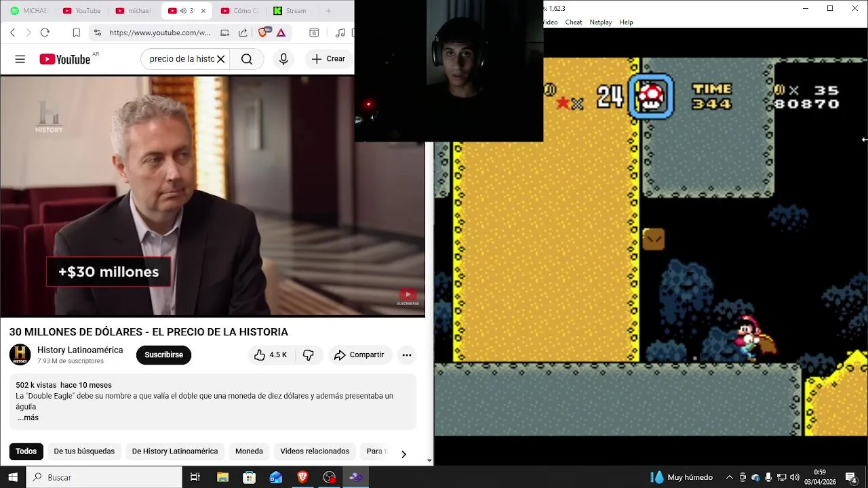Image resolution: width=868 pixels, height=488 pixels.
Task: Open Microsoft Store from taskbar
Action: [249, 477]
